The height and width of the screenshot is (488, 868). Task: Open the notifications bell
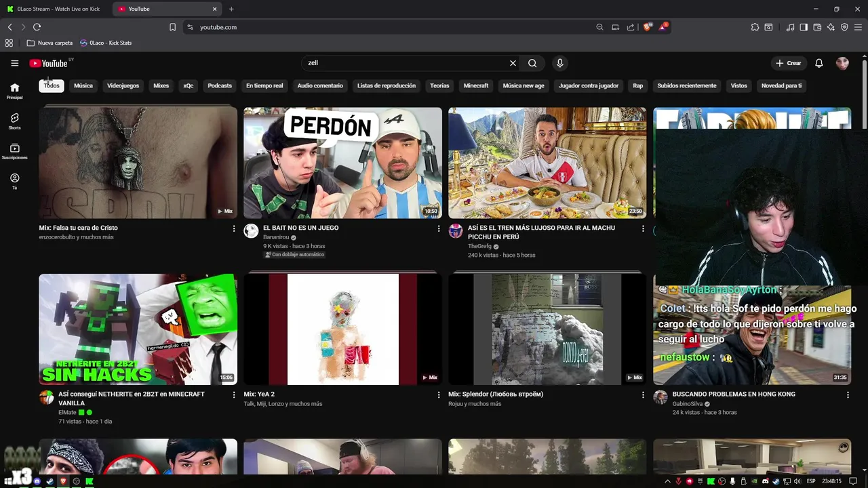tap(819, 63)
